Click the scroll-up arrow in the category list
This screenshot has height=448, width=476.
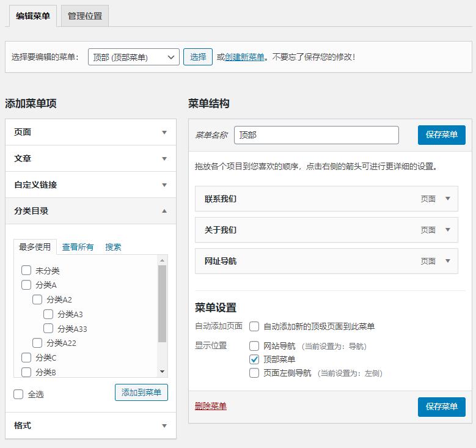(x=162, y=260)
